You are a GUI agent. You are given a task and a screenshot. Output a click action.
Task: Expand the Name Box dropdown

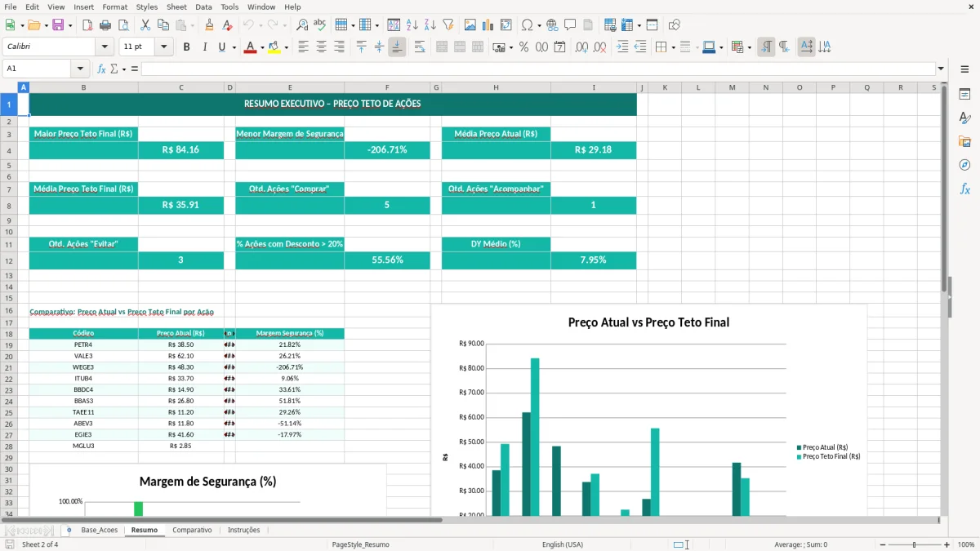pyautogui.click(x=80, y=69)
